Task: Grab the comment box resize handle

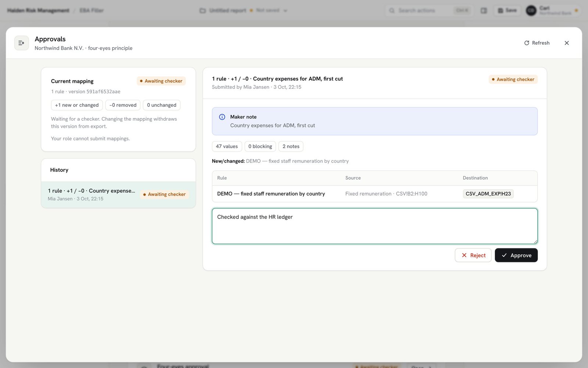Action: pyautogui.click(x=535, y=241)
